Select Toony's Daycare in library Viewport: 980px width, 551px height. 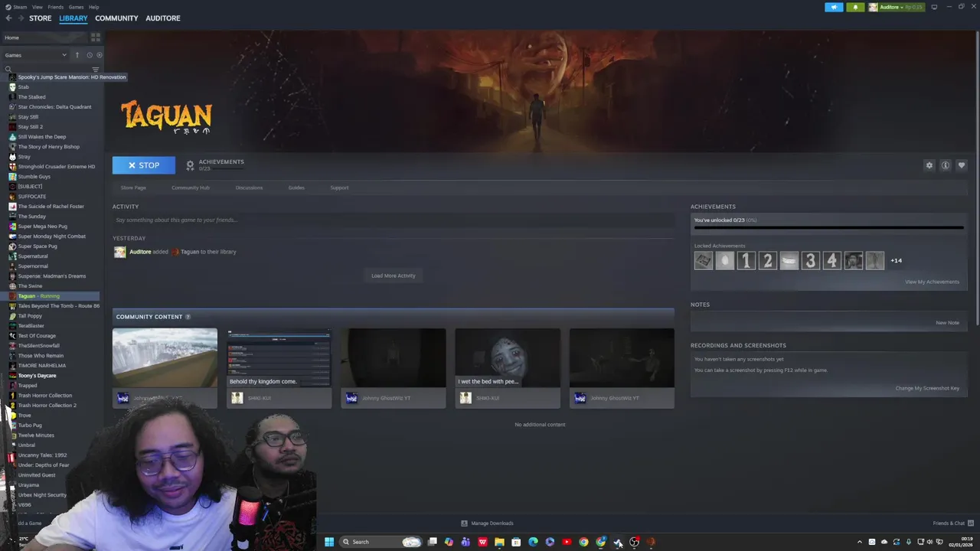[x=38, y=376]
